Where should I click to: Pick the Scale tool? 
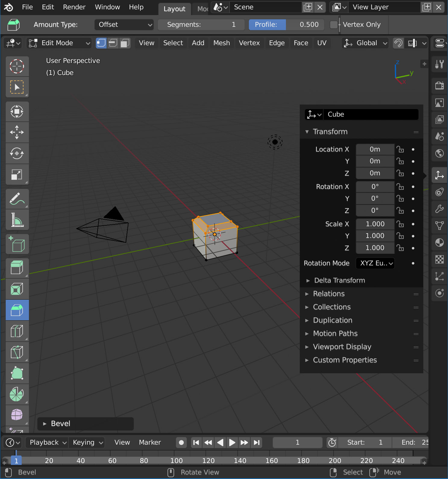tap(17, 174)
